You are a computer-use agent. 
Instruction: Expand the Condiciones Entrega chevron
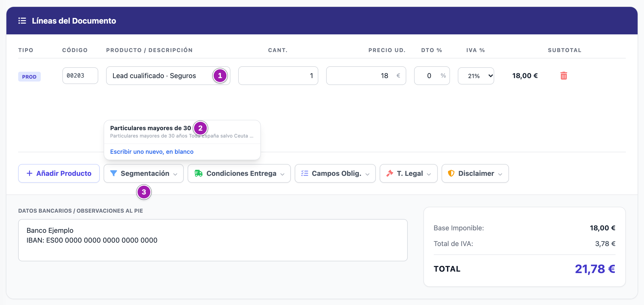(282, 174)
